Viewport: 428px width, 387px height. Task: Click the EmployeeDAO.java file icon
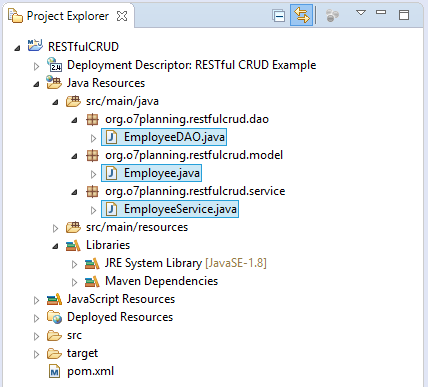point(111,137)
